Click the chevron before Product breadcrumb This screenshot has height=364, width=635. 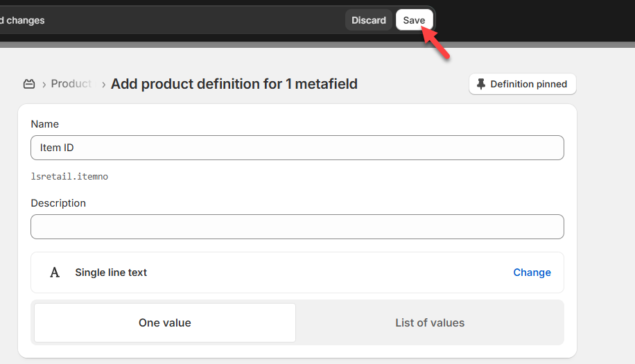44,85
